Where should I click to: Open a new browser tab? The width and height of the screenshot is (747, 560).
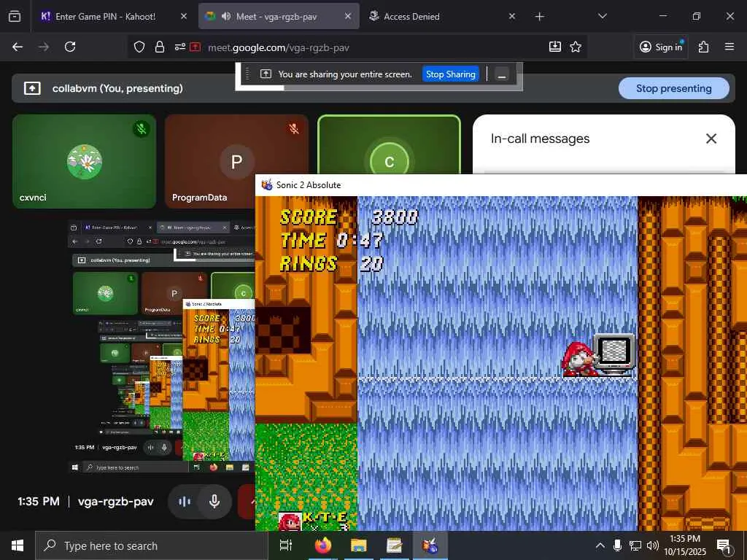539,17
